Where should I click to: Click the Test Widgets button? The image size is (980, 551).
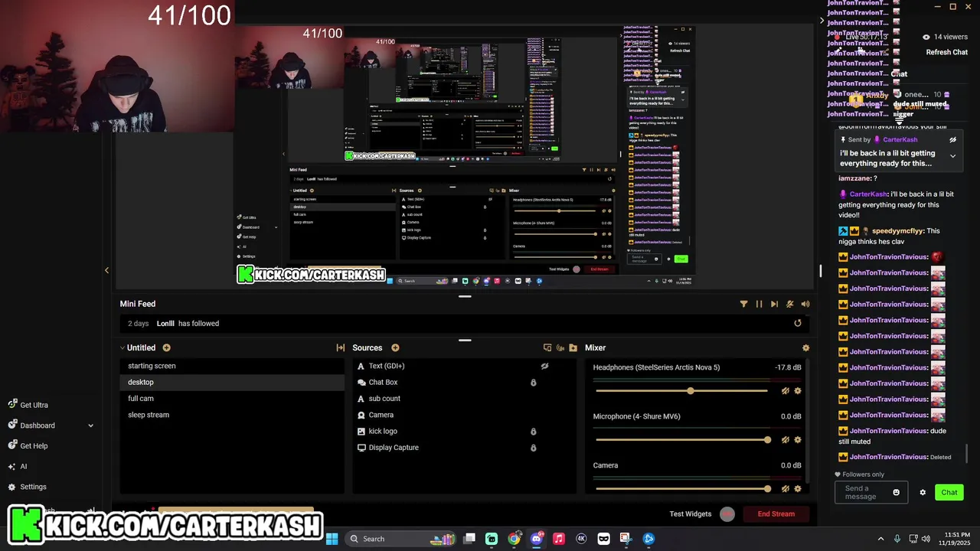(x=691, y=514)
